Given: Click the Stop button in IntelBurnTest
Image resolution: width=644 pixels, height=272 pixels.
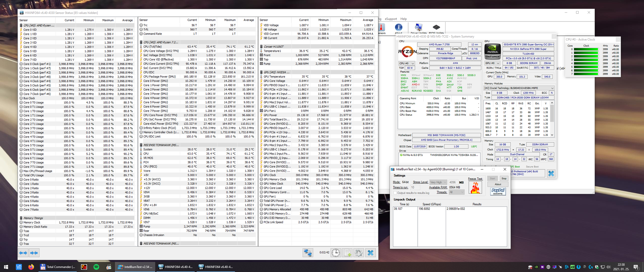Looking at the screenshot, I should click(x=504, y=178).
